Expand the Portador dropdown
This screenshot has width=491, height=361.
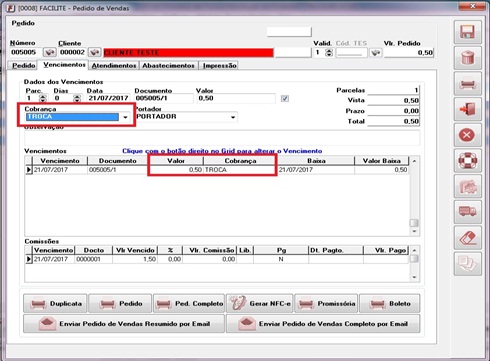pyautogui.click(x=233, y=117)
